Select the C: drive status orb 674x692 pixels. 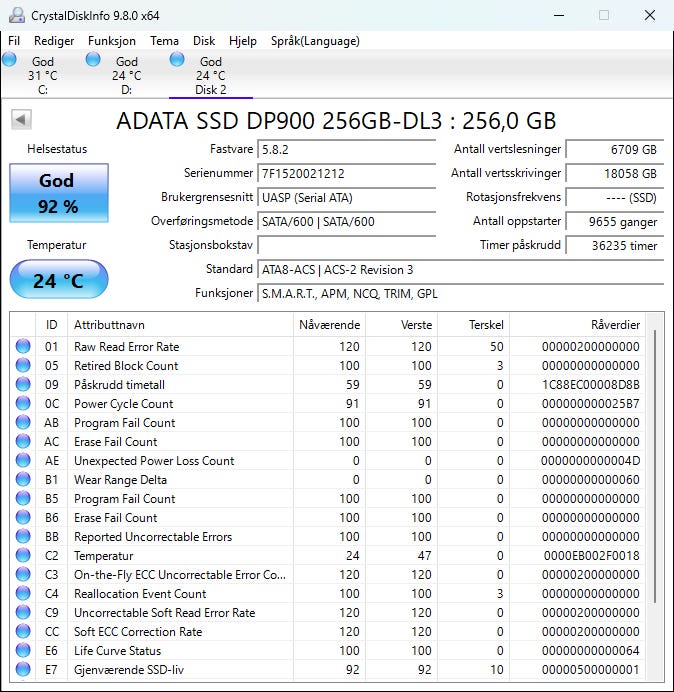[x=10, y=61]
